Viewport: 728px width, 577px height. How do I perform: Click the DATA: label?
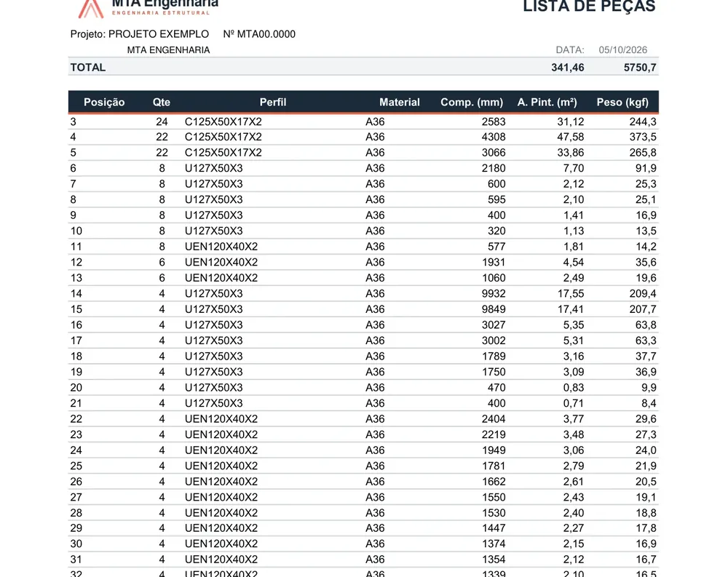point(570,50)
